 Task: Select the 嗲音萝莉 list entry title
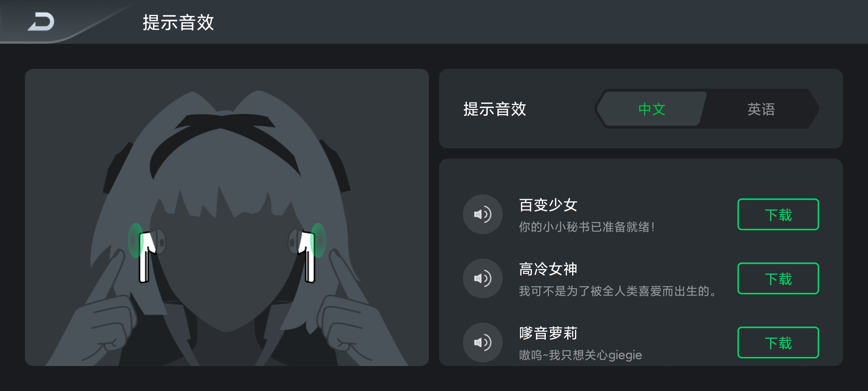pos(548,333)
